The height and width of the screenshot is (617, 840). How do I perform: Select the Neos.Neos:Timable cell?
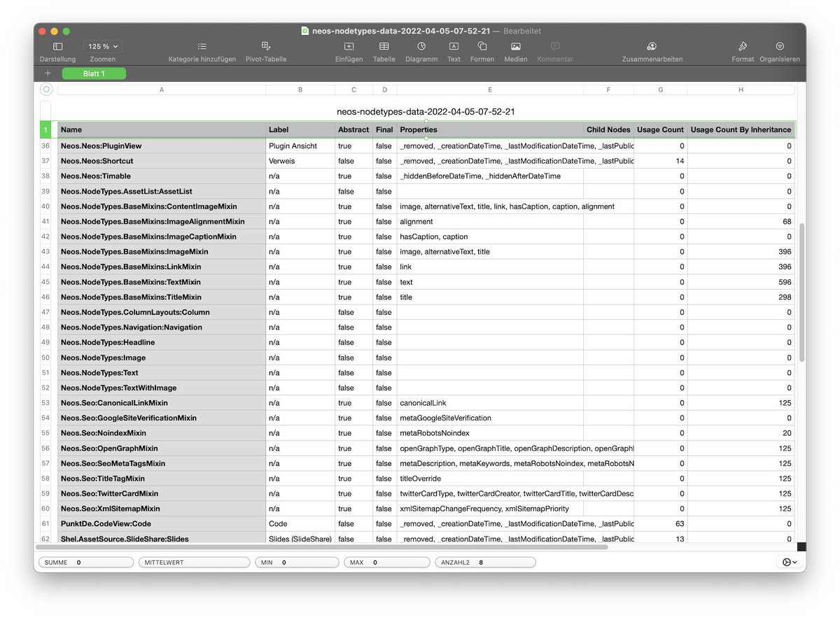162,176
